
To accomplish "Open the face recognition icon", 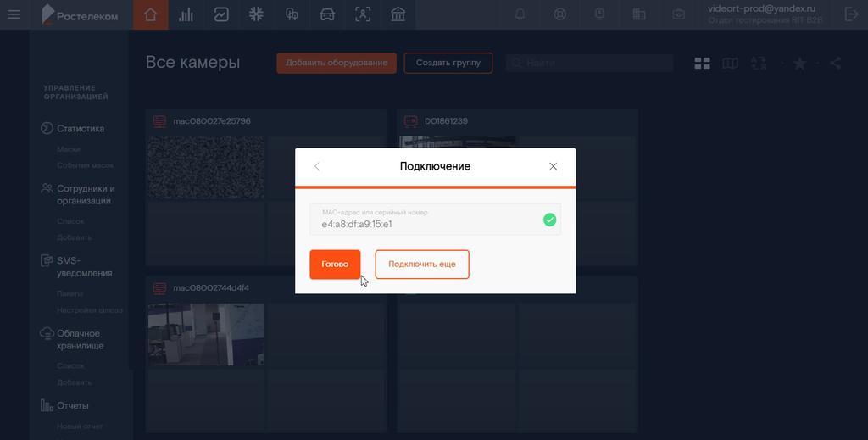I will [x=363, y=15].
